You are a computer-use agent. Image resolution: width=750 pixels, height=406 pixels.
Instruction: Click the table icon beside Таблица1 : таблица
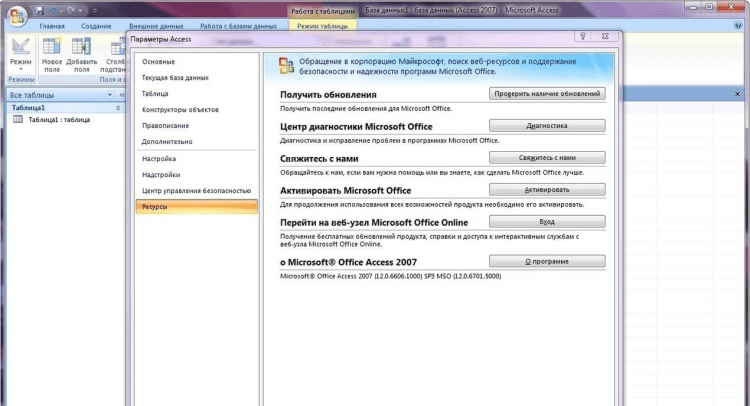18,120
